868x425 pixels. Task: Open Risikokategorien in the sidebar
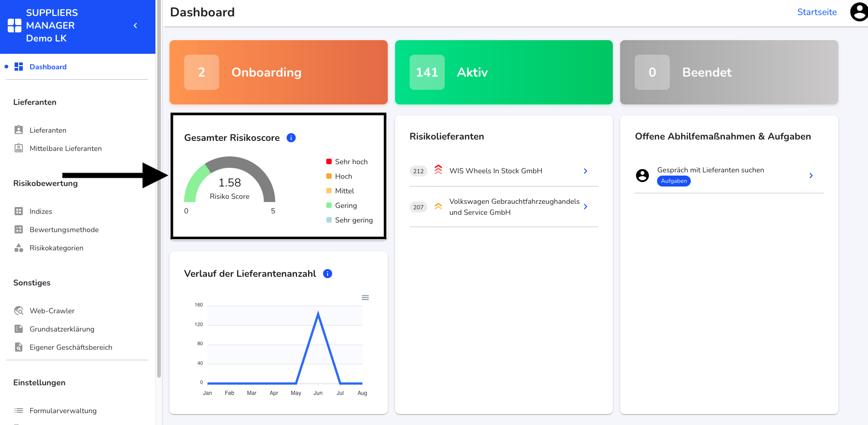pyautogui.click(x=56, y=248)
